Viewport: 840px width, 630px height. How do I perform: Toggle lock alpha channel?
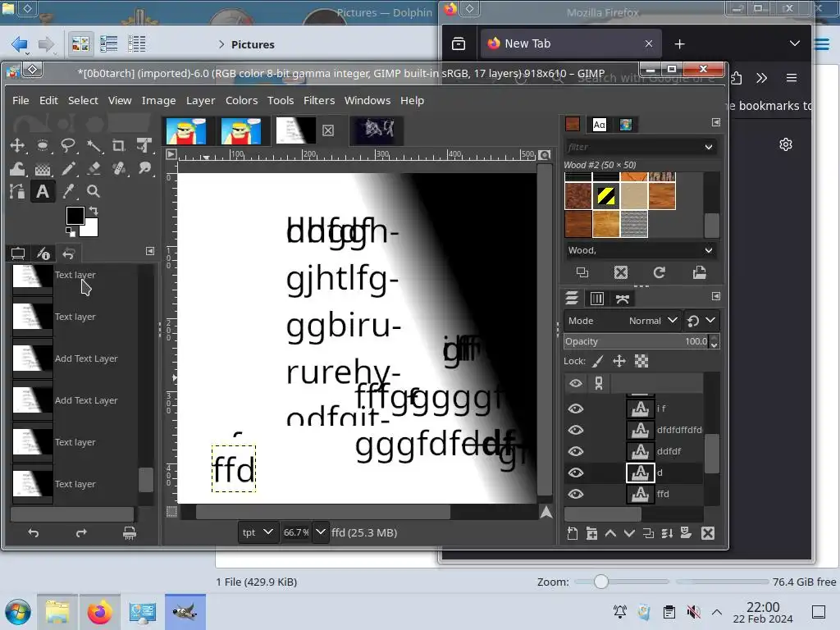tap(641, 361)
